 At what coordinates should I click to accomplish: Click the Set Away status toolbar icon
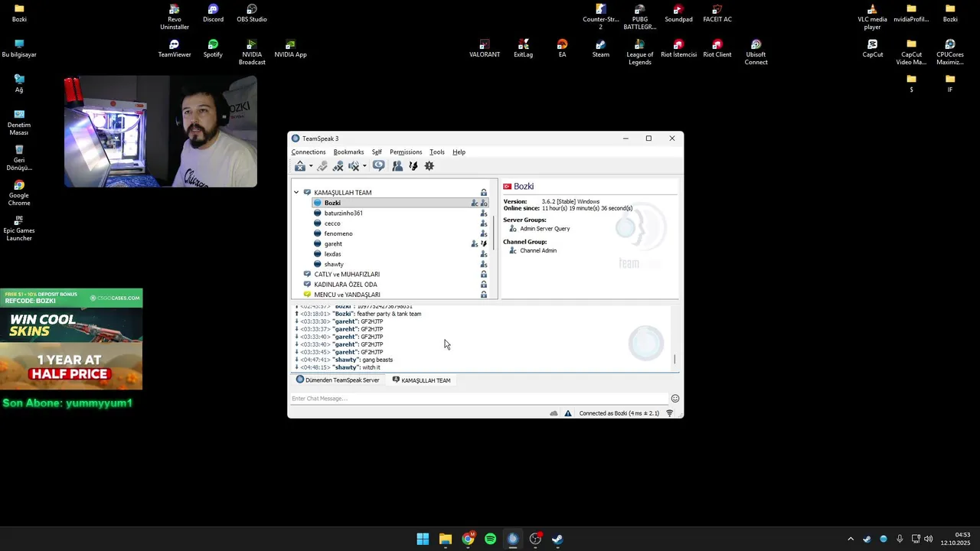(x=300, y=166)
